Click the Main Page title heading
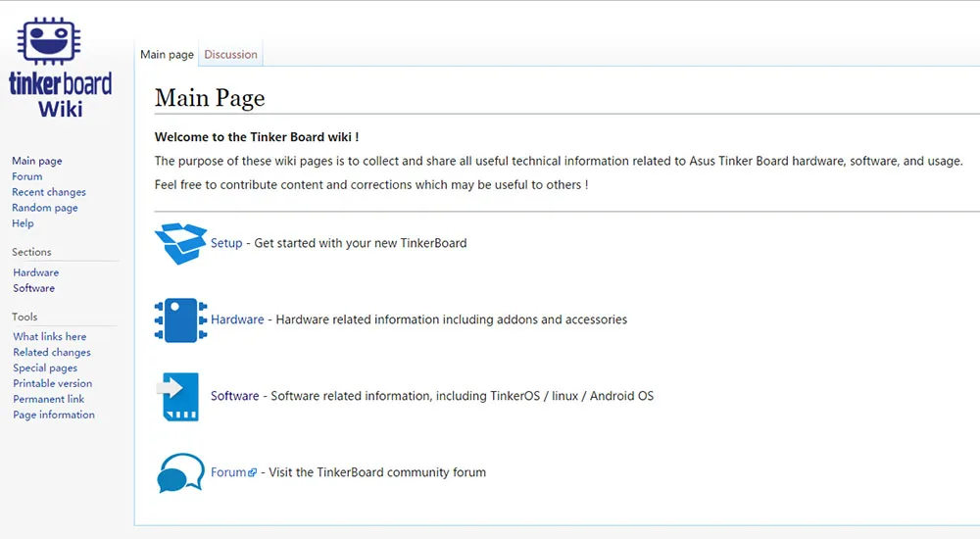The image size is (980, 539). [x=210, y=98]
